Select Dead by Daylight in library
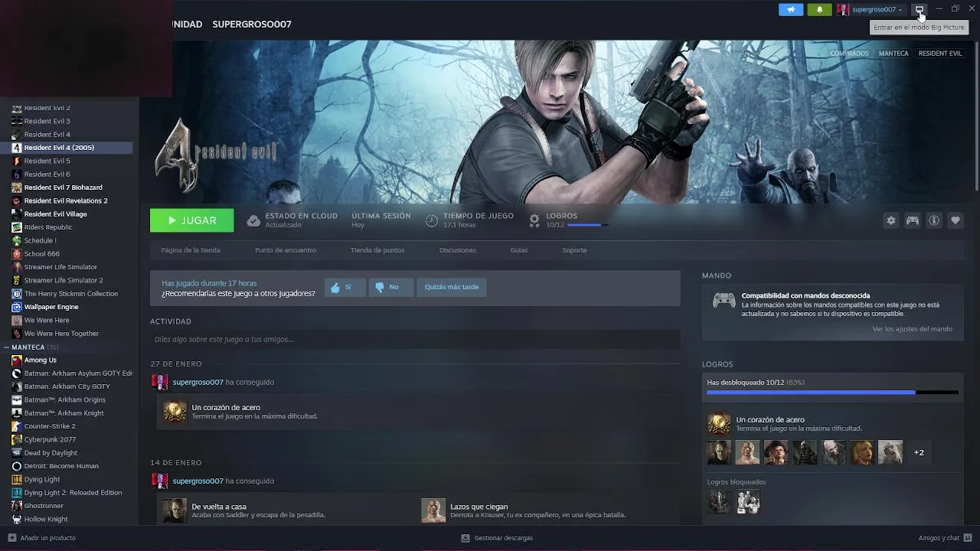This screenshot has width=980, height=551. coord(51,453)
